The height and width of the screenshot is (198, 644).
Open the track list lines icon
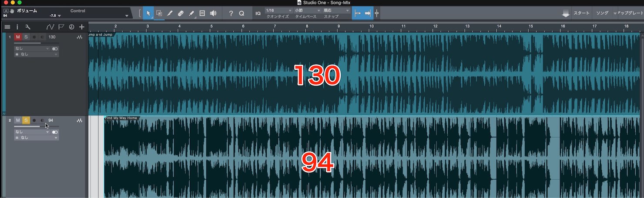click(x=7, y=27)
